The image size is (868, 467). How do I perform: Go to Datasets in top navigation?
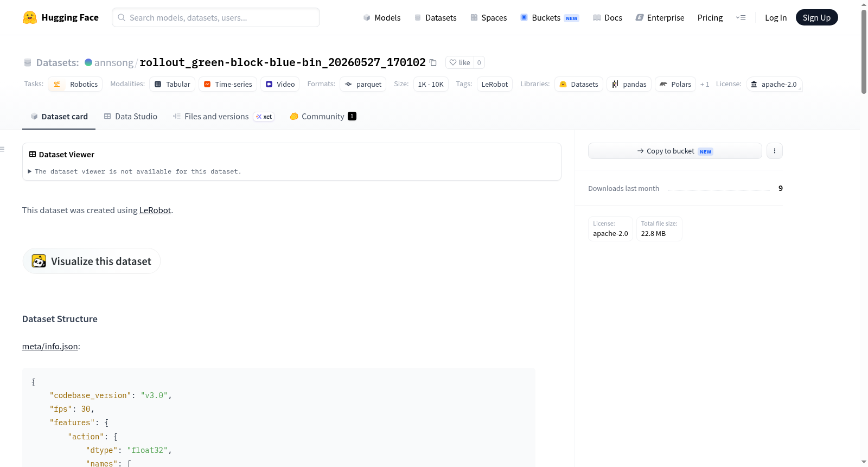tap(435, 17)
